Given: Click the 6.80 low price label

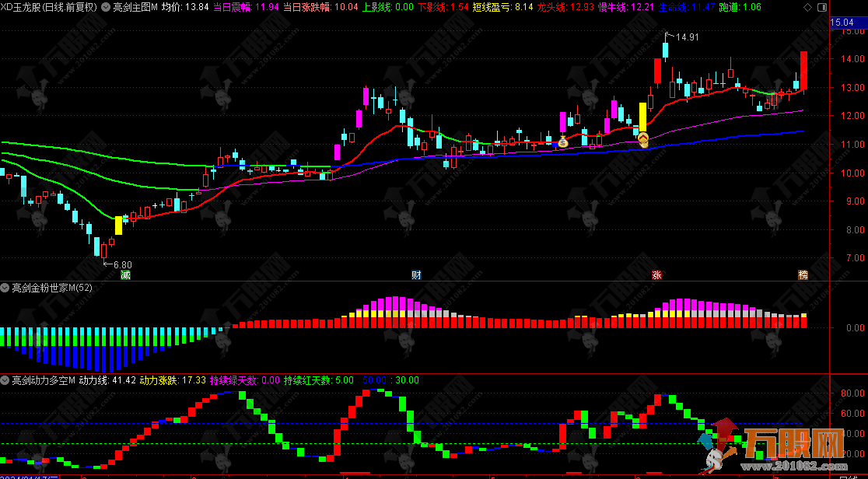Looking at the screenshot, I should tap(123, 264).
